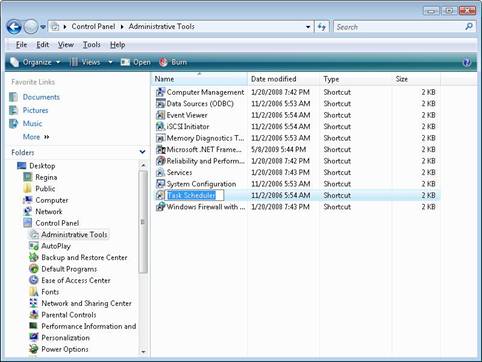Open the address bar history dropdown
This screenshot has width=482, height=362.
[x=308, y=27]
